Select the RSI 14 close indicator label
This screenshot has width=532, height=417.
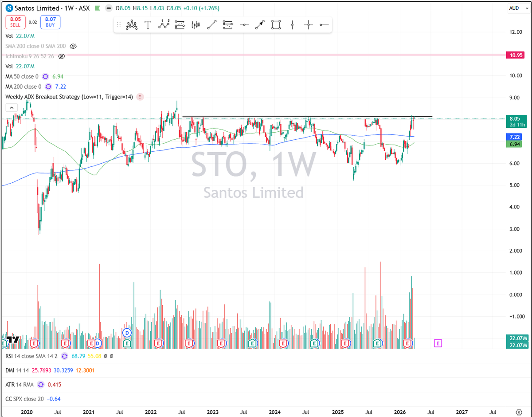[x=31, y=356]
